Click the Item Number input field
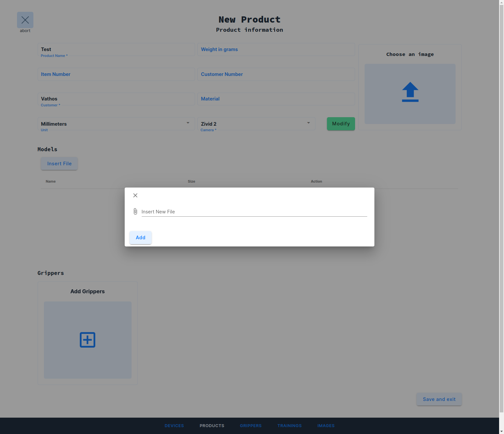This screenshot has height=434, width=504. (x=116, y=74)
